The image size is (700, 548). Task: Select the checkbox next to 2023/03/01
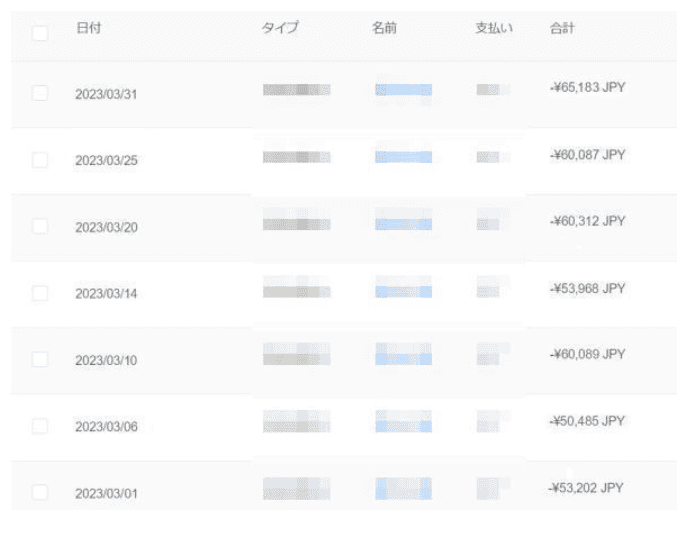40,492
